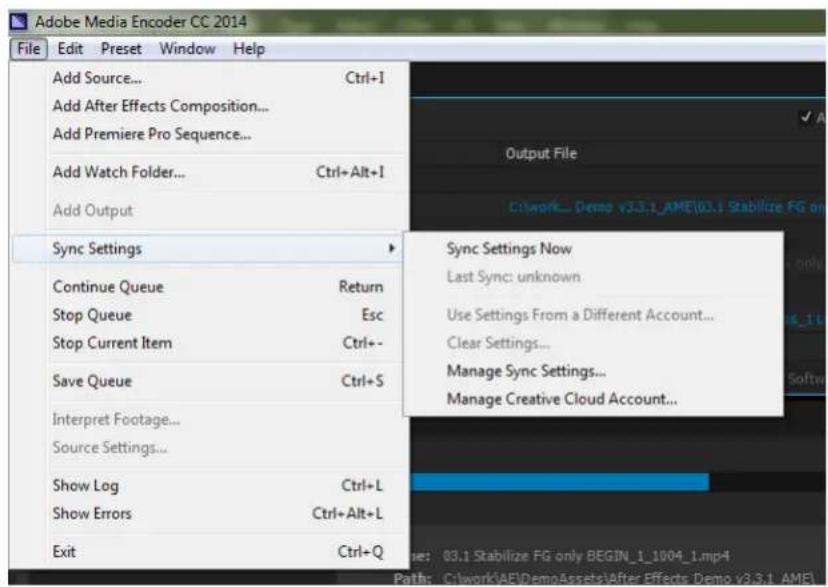Select Clear Settings in submenu
828x587 pixels.
(x=594, y=343)
